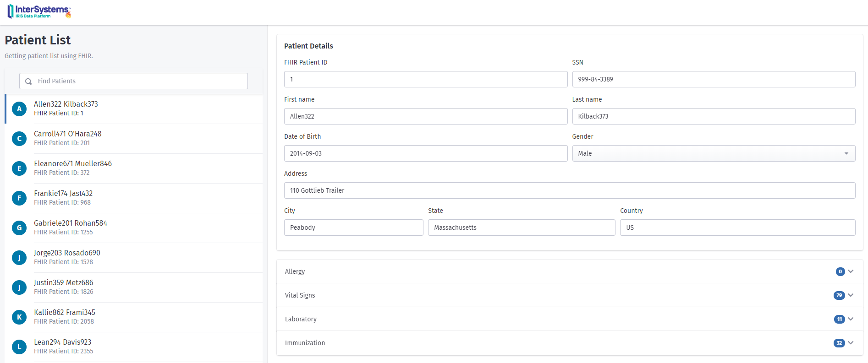Screen dimensions: 868x363
Task: Select patient Kallie862 Frami345
Action: coord(134,317)
